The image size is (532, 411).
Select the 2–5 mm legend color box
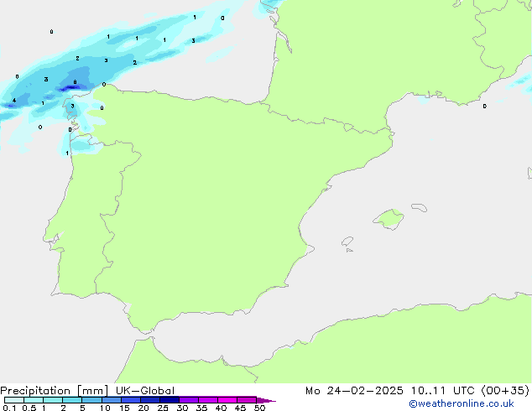point(72,400)
